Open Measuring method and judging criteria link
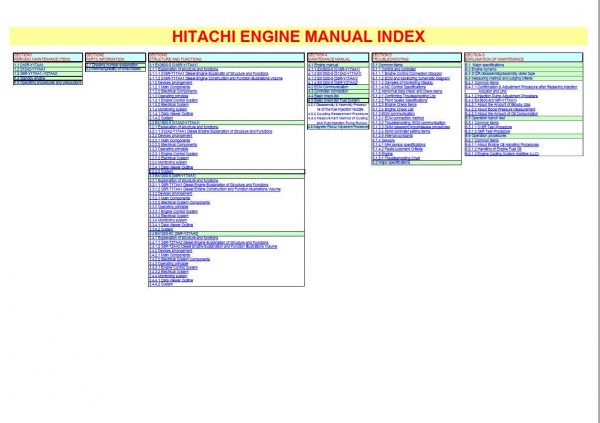This screenshot has height=423, width=600. (x=499, y=78)
